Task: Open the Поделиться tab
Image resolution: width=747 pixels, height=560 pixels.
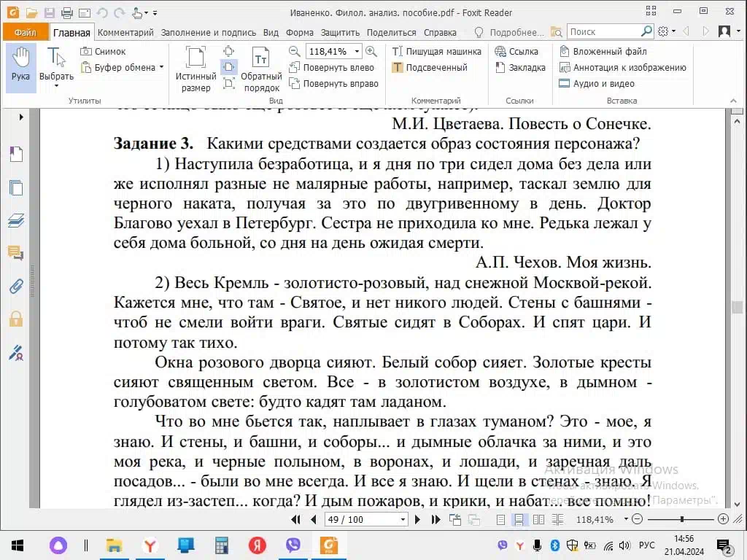Action: 391,32
